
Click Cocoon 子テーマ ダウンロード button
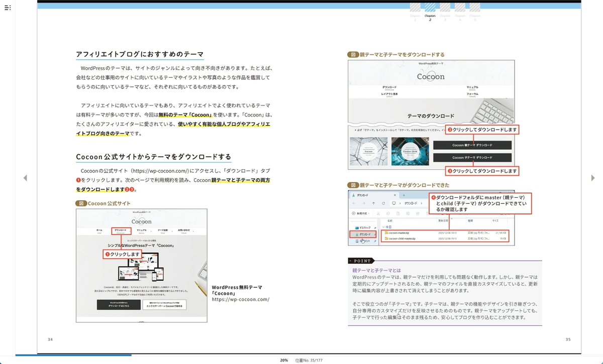(x=472, y=158)
